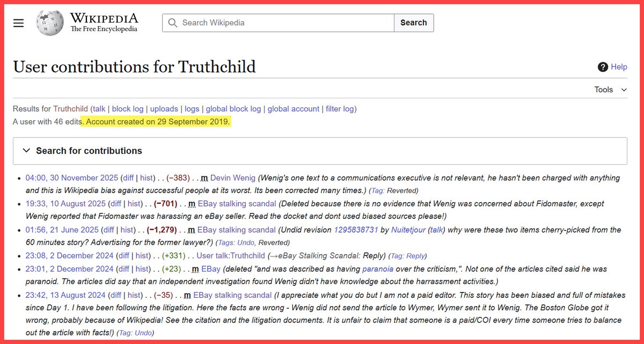
Task: Open Truthchild's talk link in results line
Action: [x=99, y=109]
